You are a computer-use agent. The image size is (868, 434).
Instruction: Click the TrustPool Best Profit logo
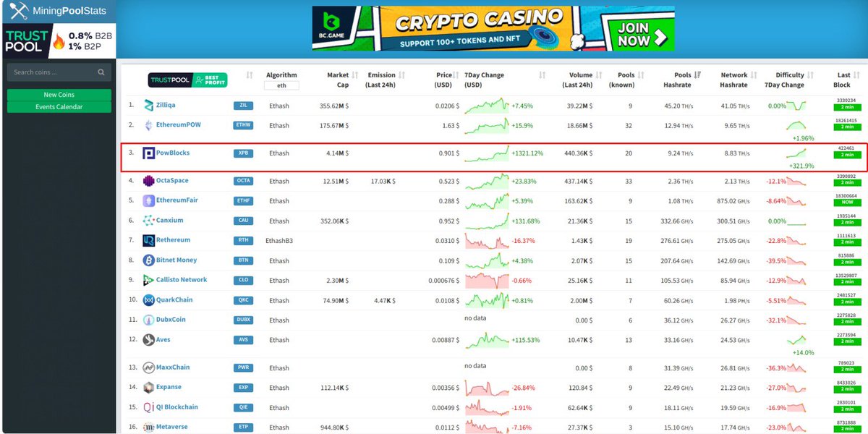tap(188, 80)
